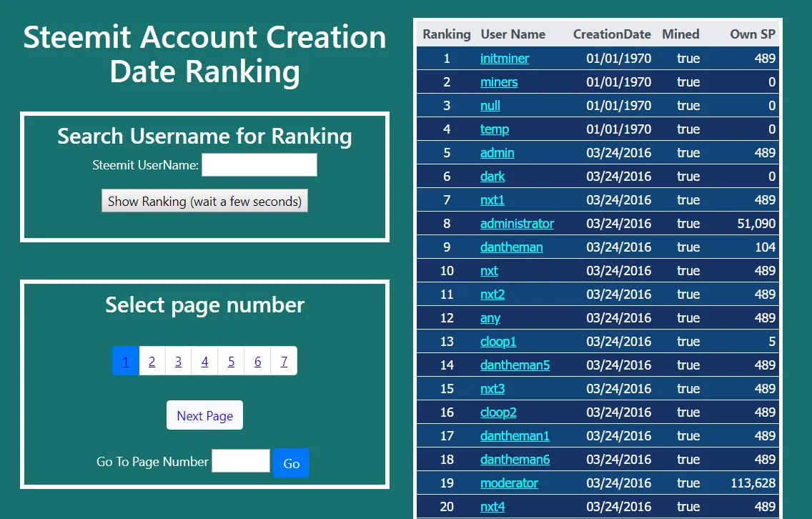Click admin's 03/24/2016 creation date
The width and height of the screenshot is (812, 519).
point(619,153)
